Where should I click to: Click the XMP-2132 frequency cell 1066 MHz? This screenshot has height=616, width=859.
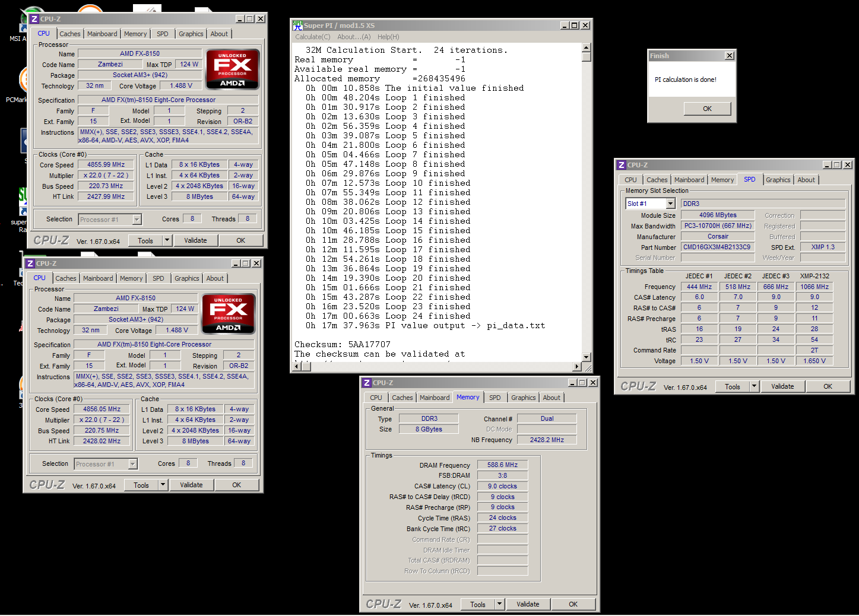pyautogui.click(x=814, y=287)
